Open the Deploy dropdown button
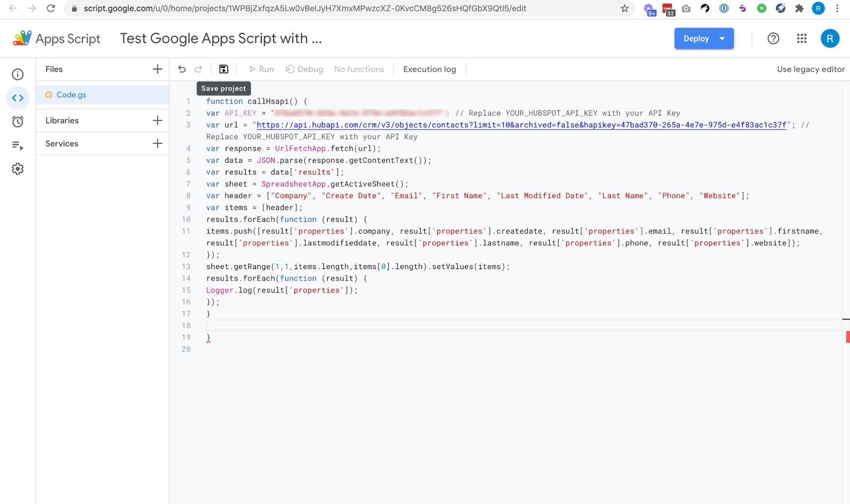Viewport: 850px width, 504px height. (704, 38)
